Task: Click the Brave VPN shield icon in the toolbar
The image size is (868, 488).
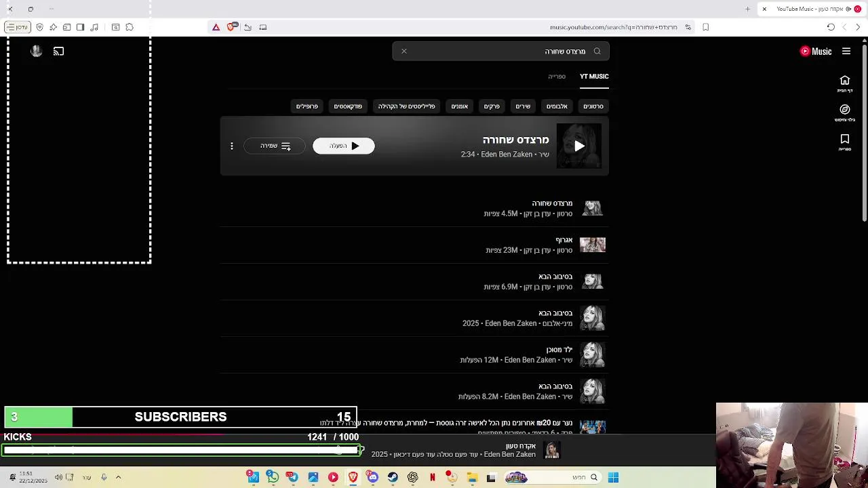Action: click(x=39, y=27)
